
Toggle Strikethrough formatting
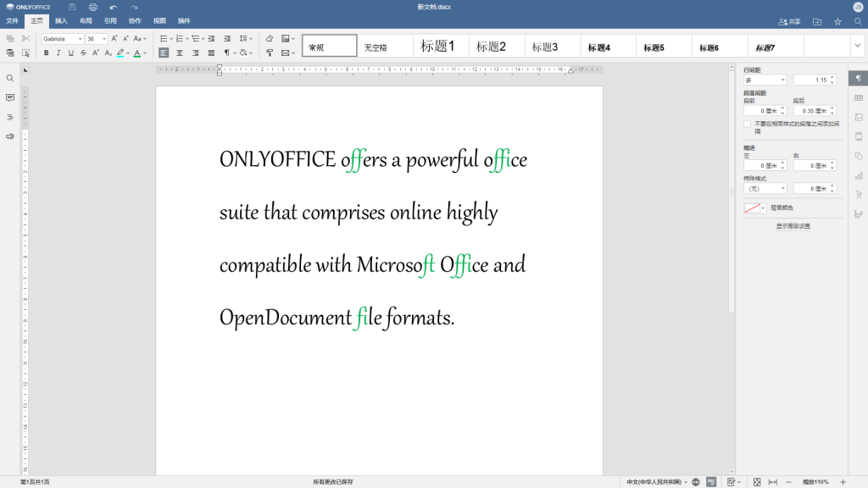83,53
